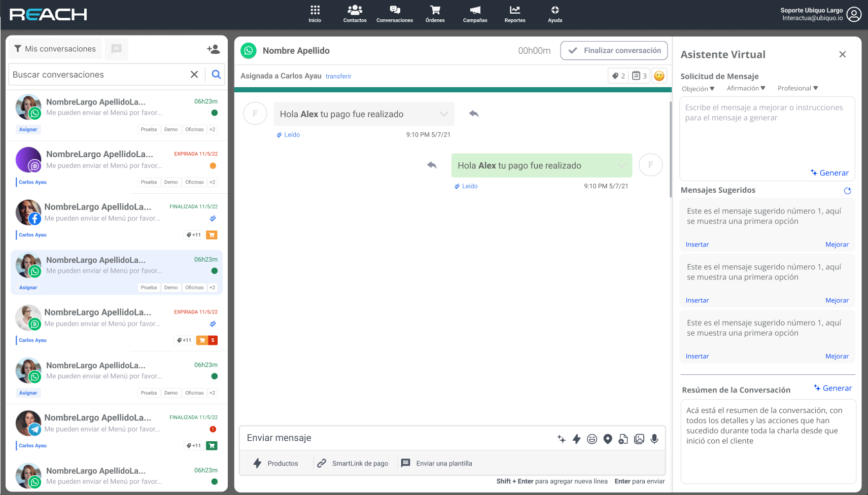Toggle the Mis conversaciones filter
868x495 pixels.
tap(55, 49)
